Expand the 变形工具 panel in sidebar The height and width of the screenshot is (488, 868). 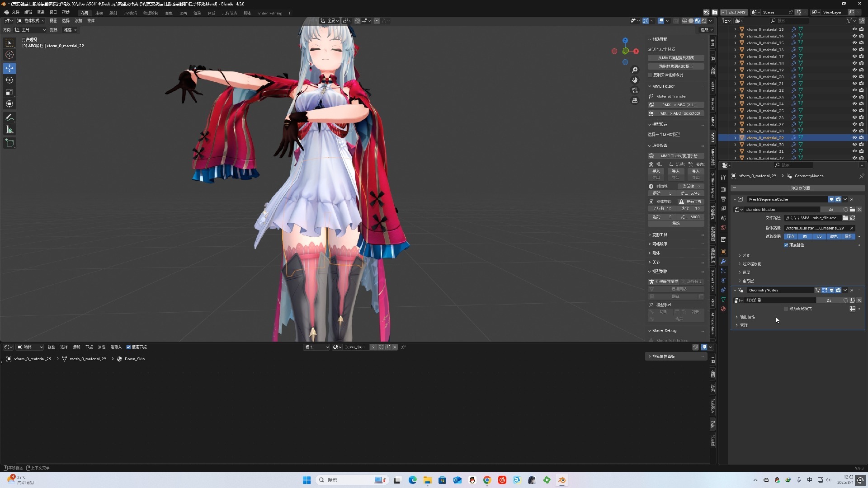pos(659,235)
